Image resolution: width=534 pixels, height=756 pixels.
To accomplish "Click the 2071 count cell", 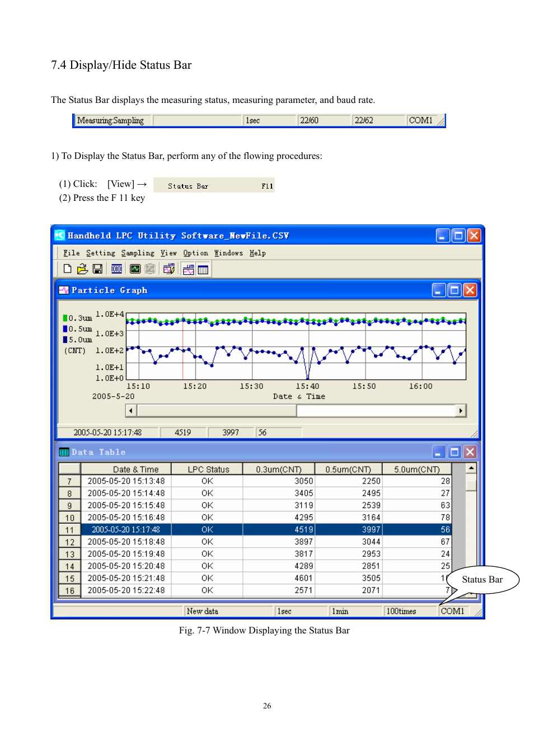I will point(348,590).
